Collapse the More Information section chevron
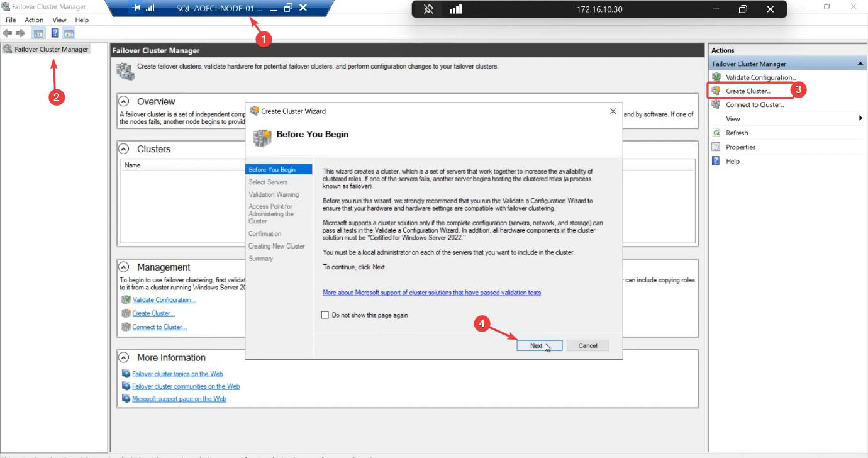Viewport: 868px width, 458px height. point(125,357)
